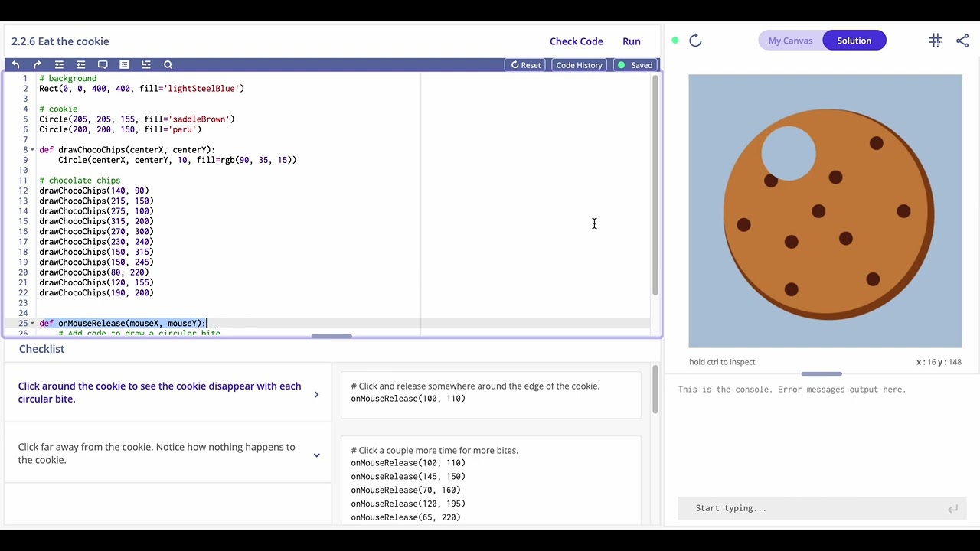Restart the canvas with the refresh icon
The image size is (980, 551).
click(x=695, y=41)
